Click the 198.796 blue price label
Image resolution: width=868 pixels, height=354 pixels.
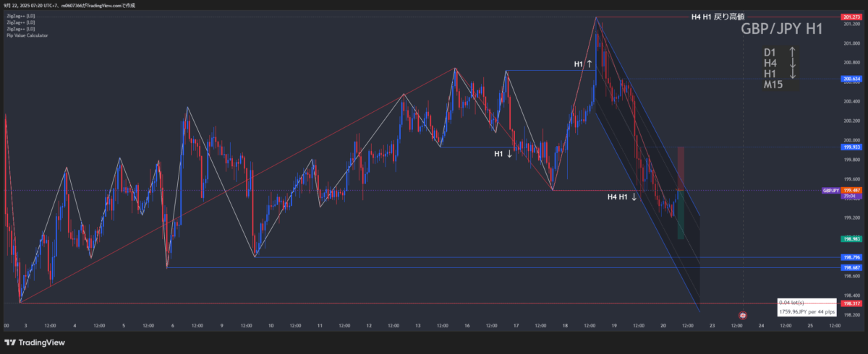coord(851,257)
